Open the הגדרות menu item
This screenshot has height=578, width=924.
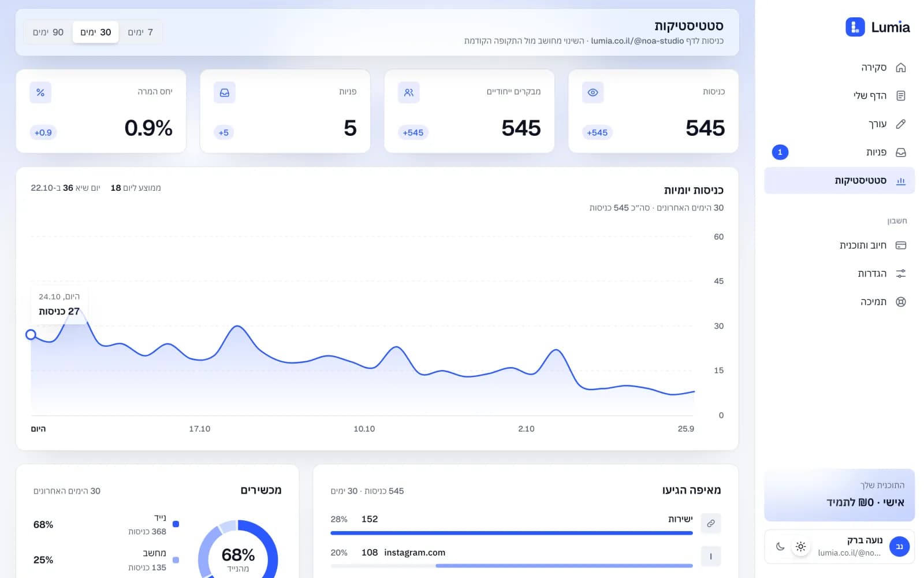click(839, 274)
